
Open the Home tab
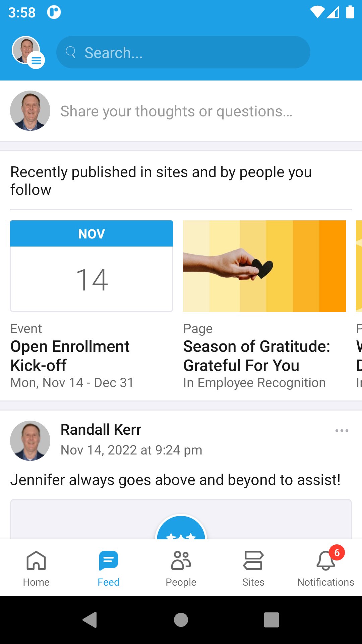point(36,567)
